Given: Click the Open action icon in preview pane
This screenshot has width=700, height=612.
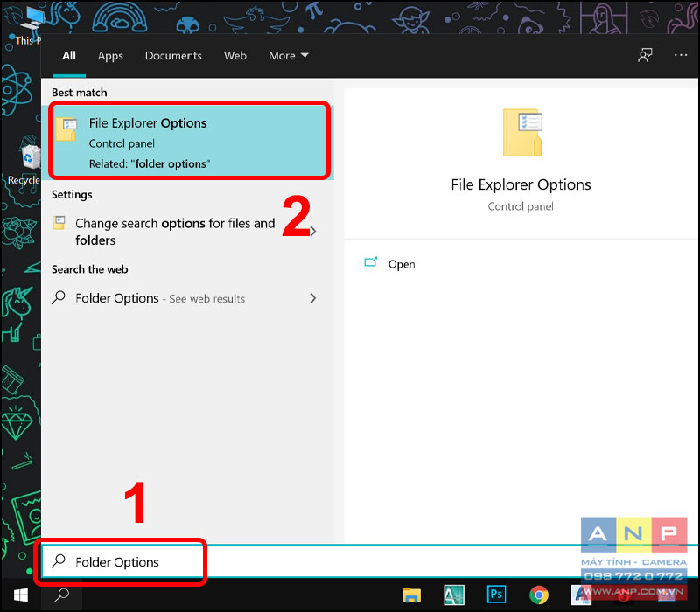Looking at the screenshot, I should (x=370, y=262).
